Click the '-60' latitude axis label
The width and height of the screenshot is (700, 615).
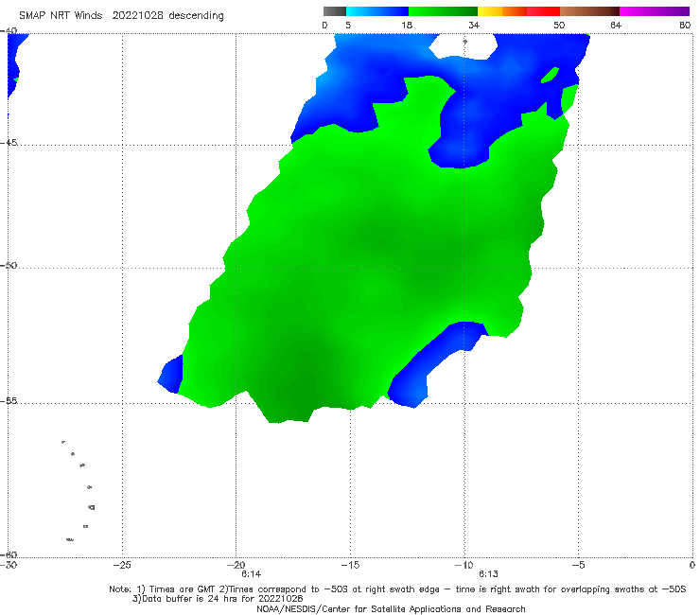9,554
